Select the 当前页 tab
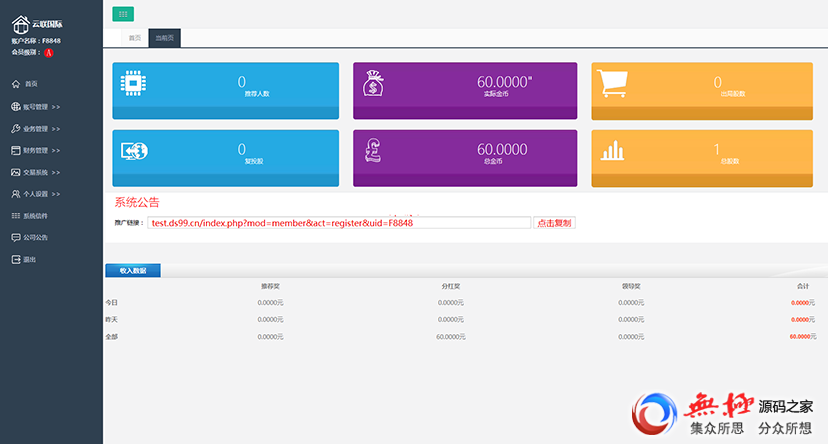The width and height of the screenshot is (828, 444). click(164, 38)
